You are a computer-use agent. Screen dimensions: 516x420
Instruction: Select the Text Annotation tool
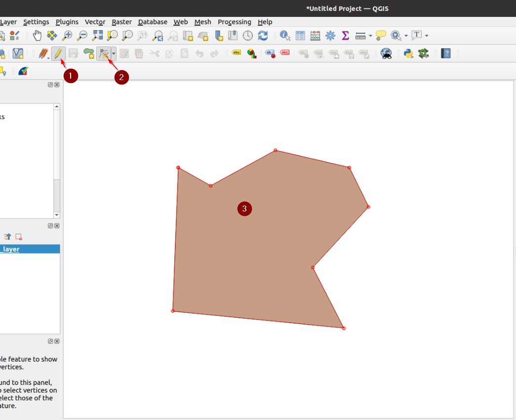tap(417, 35)
